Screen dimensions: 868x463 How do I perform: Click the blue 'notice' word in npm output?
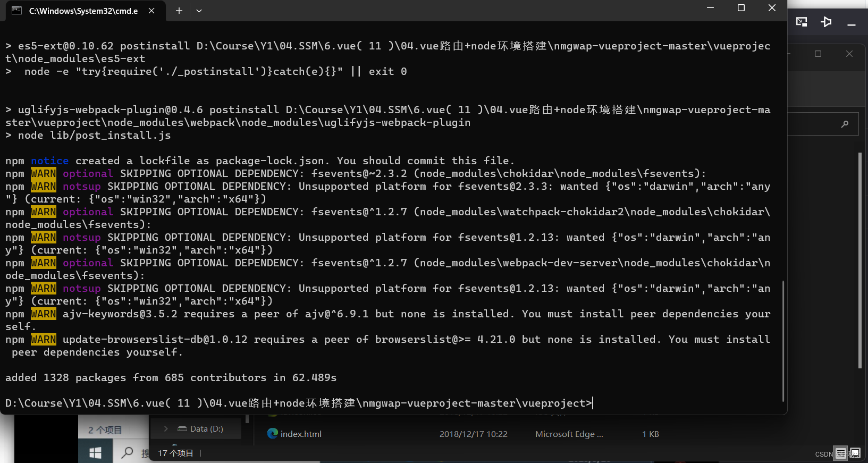49,161
